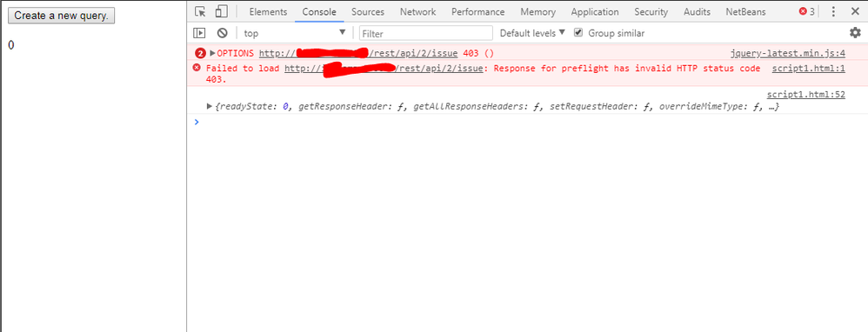Show the console sidebar icon
This screenshot has width=868, height=332.
(199, 33)
